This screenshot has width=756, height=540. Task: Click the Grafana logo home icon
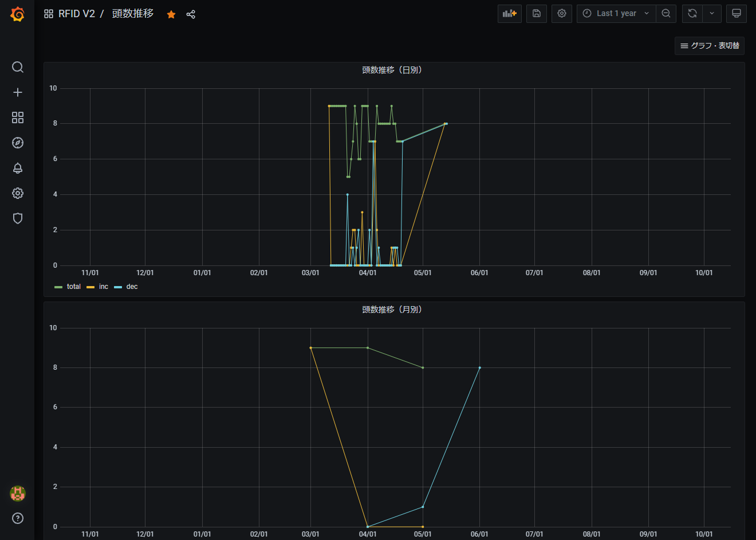[x=17, y=14]
